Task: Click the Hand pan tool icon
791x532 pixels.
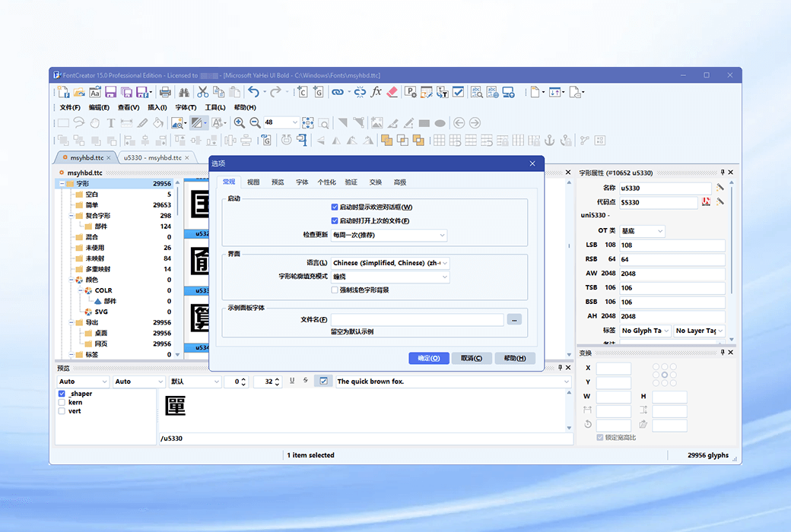Action: pos(95,122)
